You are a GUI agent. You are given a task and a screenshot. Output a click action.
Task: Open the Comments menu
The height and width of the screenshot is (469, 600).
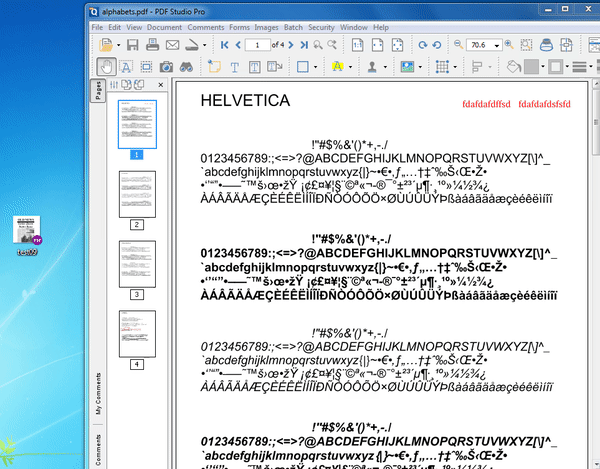[x=206, y=27]
